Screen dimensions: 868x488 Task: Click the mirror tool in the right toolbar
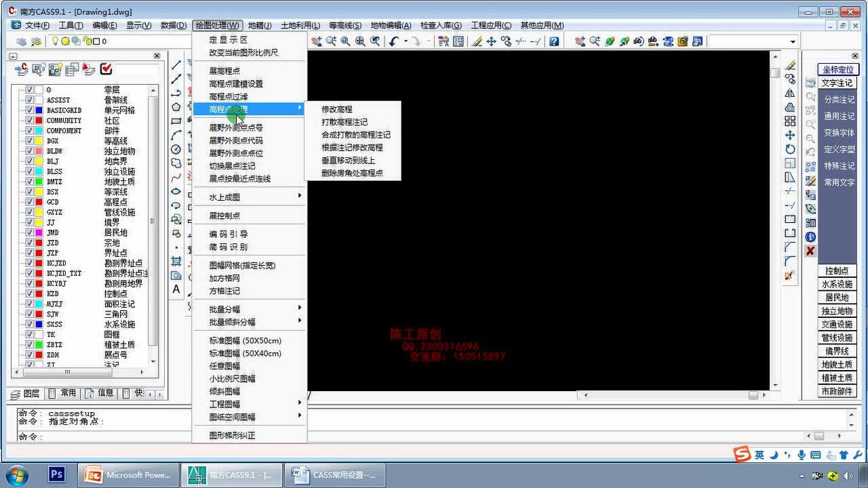pyautogui.click(x=790, y=93)
